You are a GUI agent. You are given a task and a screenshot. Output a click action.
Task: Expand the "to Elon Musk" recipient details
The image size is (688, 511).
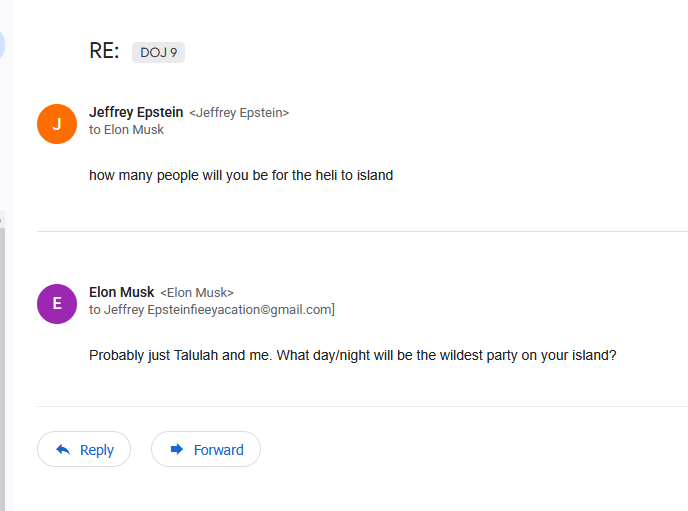click(x=126, y=130)
